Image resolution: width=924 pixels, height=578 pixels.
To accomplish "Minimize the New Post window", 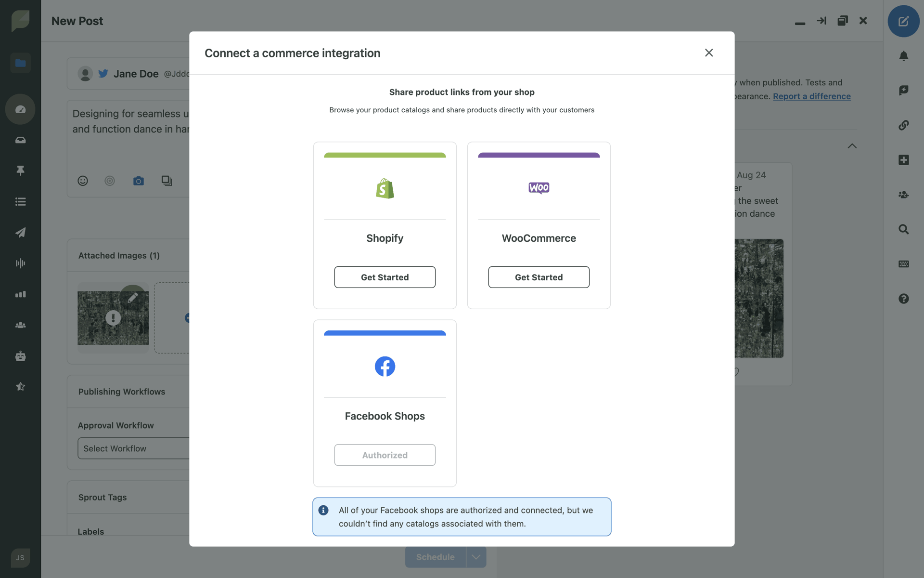I will 800,23.
